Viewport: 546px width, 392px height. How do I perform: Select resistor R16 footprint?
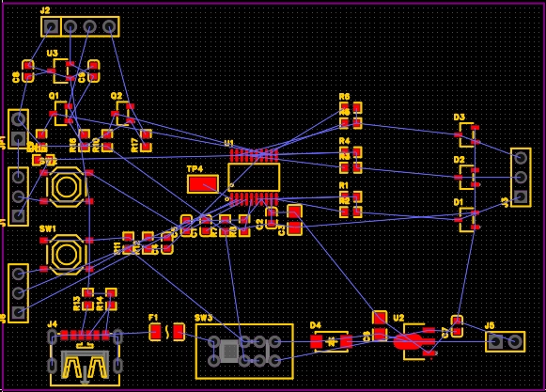tap(85, 140)
